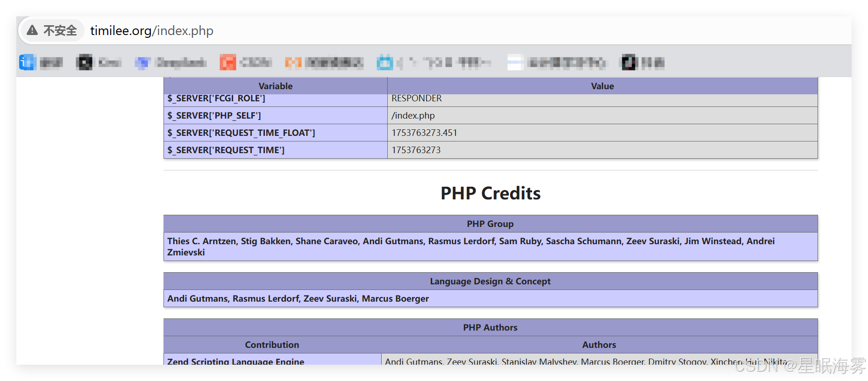Click the Value column header
The height and width of the screenshot is (381, 868).
[603, 86]
